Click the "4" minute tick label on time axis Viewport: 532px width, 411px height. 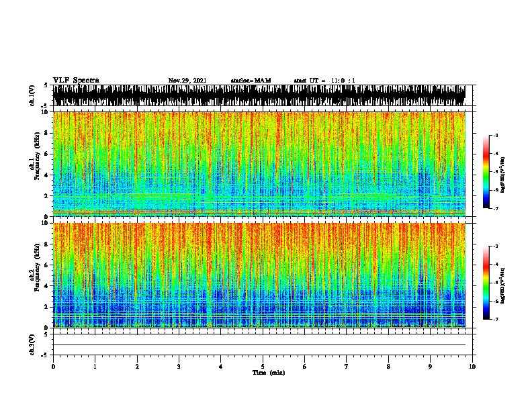click(221, 367)
